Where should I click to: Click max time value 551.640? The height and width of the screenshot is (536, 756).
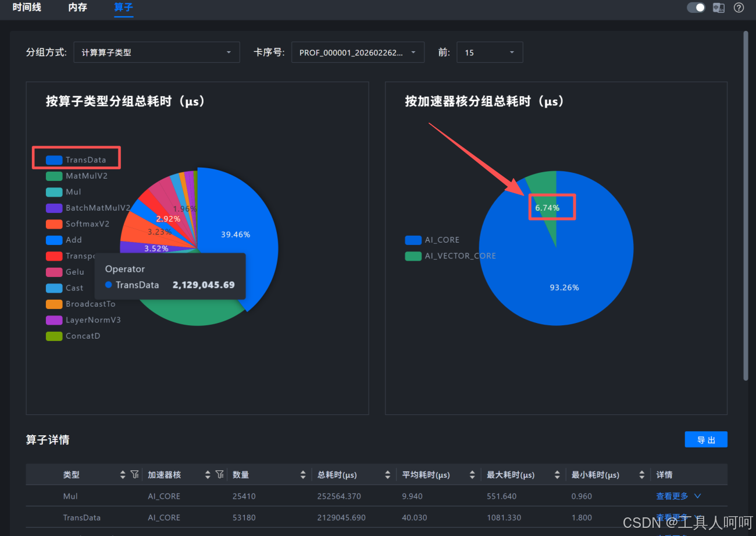(x=501, y=496)
